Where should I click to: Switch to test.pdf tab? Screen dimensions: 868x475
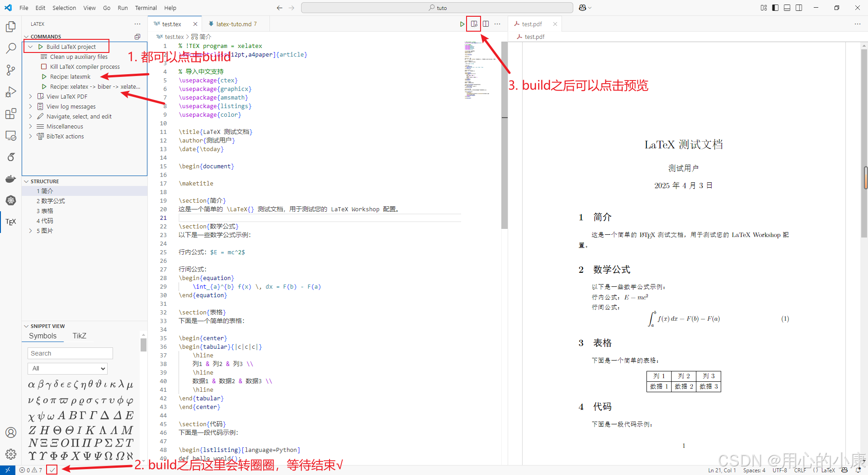[x=532, y=24]
